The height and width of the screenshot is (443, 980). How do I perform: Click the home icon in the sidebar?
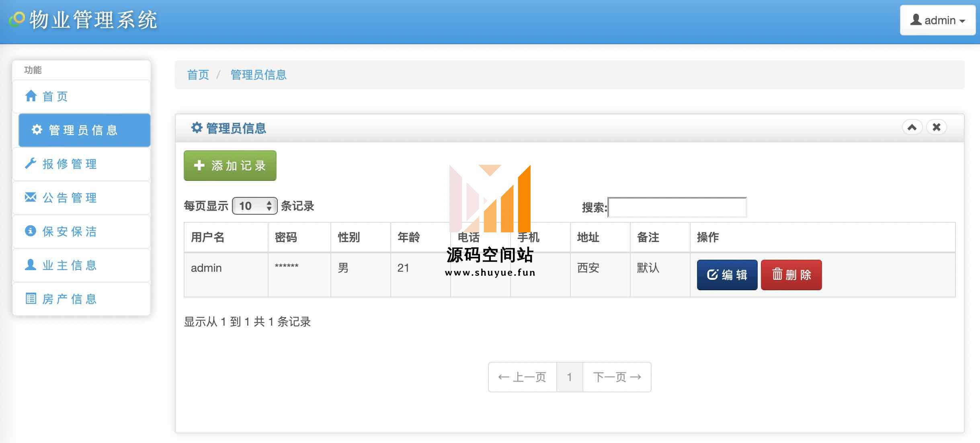[31, 96]
